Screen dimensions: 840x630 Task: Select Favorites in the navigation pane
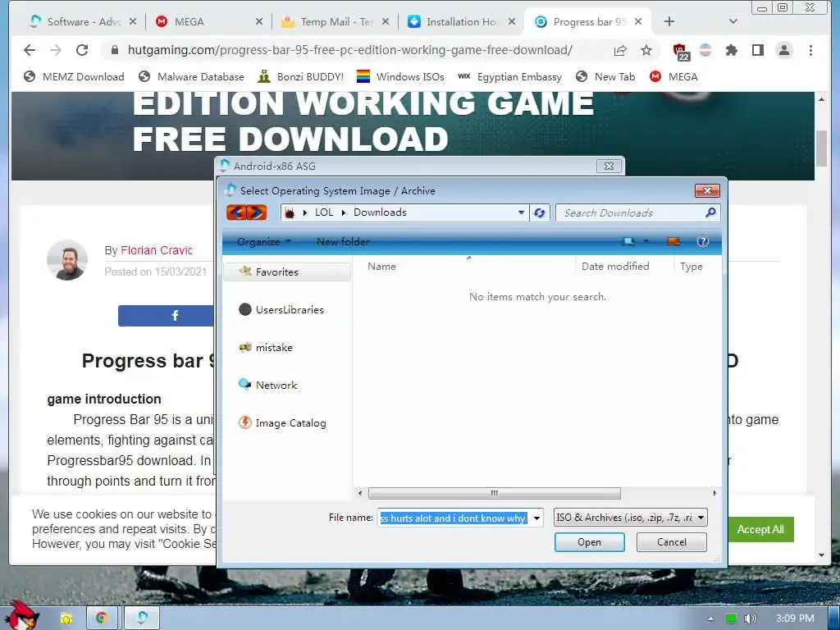tap(287, 272)
